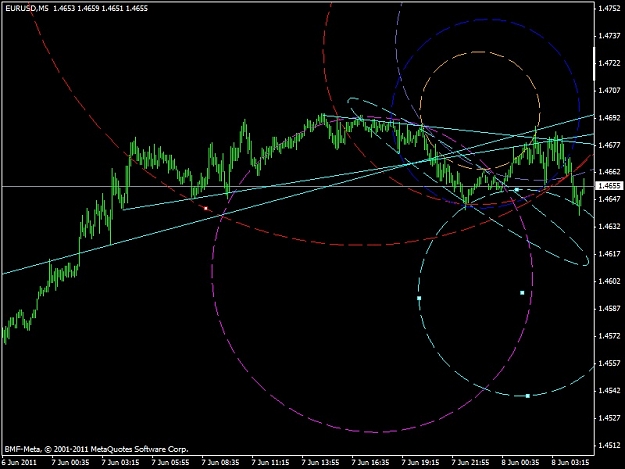This screenshot has height=469, width=625.
Task: Click the 1.4587 price axis label
Action: (x=609, y=308)
